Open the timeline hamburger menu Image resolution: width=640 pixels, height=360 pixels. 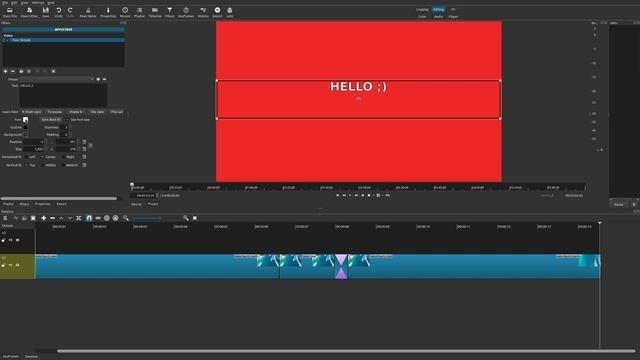click(5, 218)
